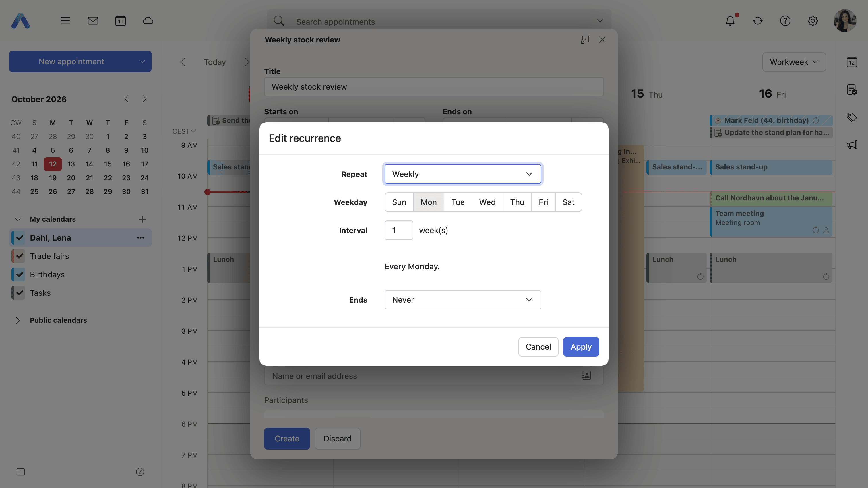The width and height of the screenshot is (868, 488).
Task: Open the Mail app icon
Action: click(x=93, y=21)
